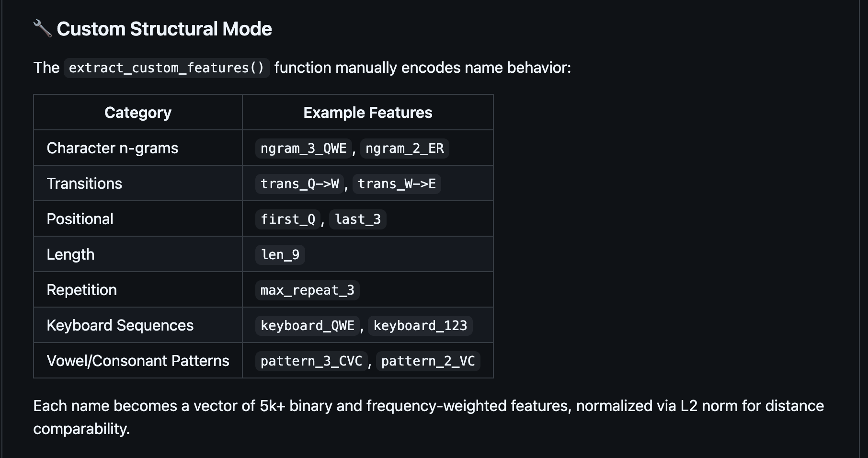The image size is (868, 458).
Task: Select the ngram_2_ER code chip
Action: (404, 149)
